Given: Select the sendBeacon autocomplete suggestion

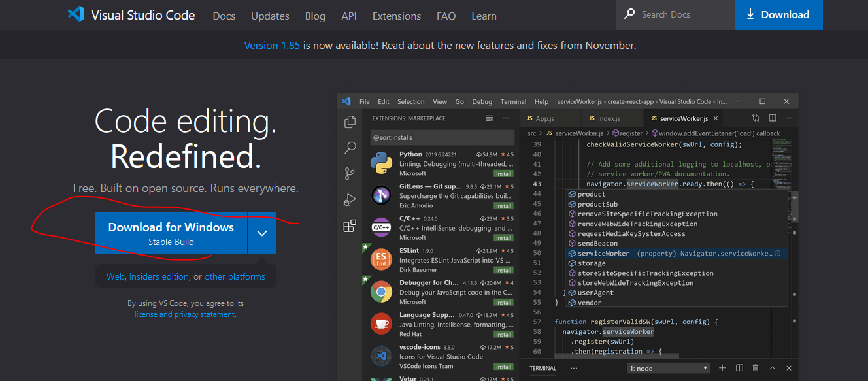Looking at the screenshot, I should tap(676, 244).
